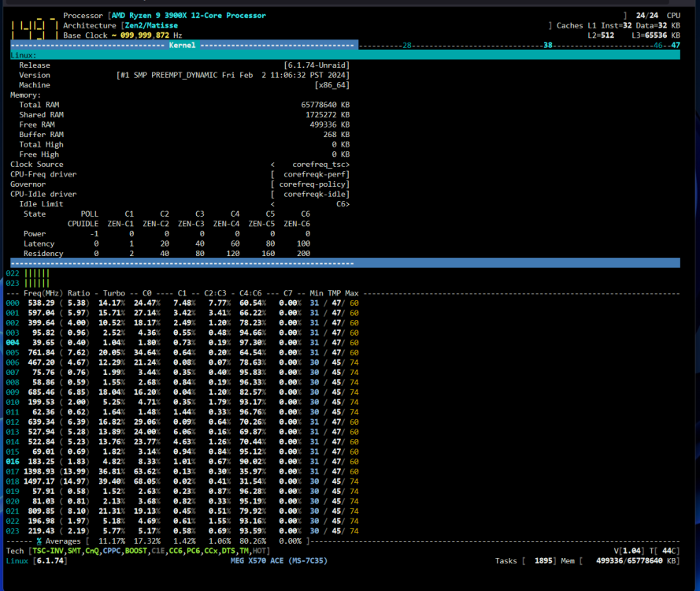Click the Governor corefreq-policy value

309,184
